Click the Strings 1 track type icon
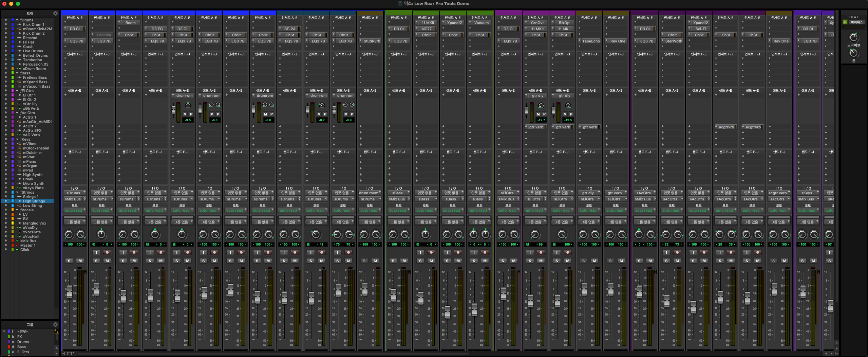The height and width of the screenshot is (357, 868). coord(20,197)
